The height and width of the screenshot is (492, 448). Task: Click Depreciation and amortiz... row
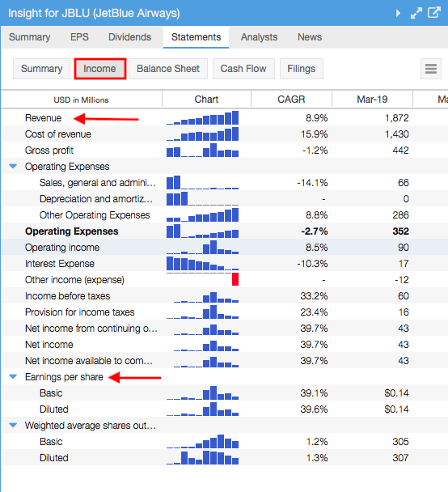click(224, 199)
